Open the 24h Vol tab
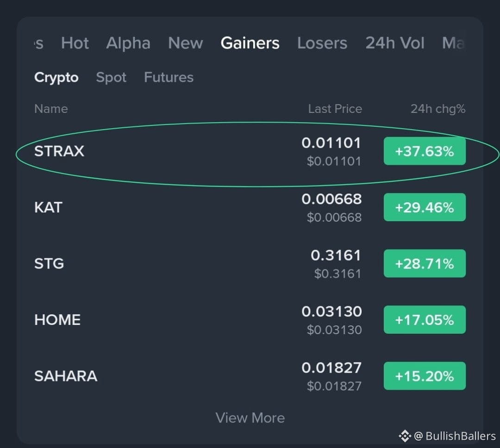Viewport: 500px width, 448px height. [x=395, y=43]
